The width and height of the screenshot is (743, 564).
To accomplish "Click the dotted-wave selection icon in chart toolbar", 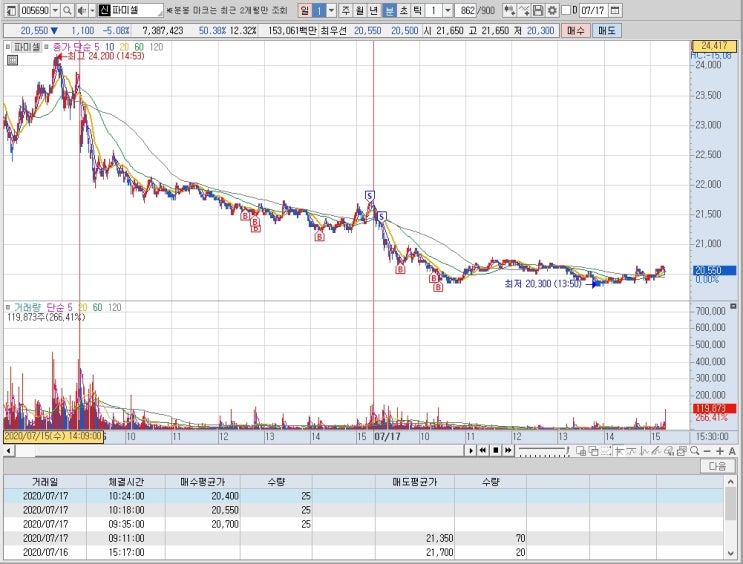I will coord(606,451).
